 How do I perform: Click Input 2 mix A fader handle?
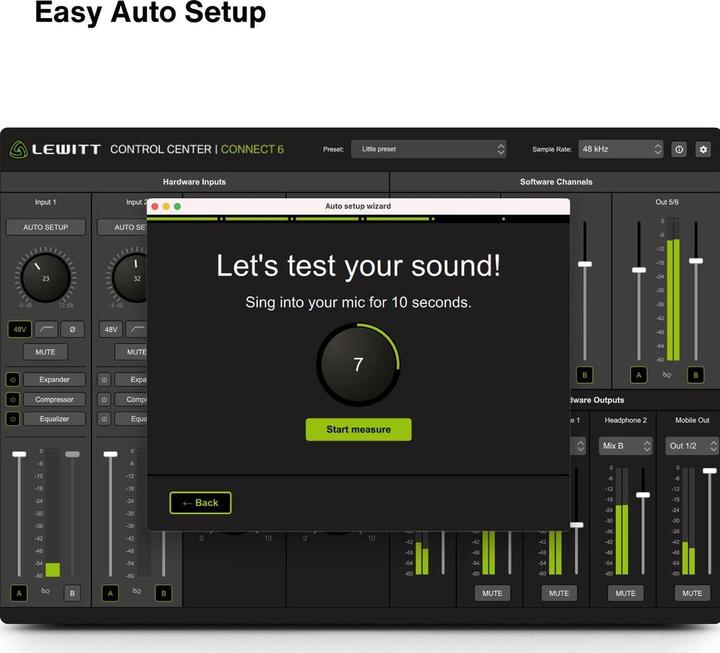(x=110, y=454)
